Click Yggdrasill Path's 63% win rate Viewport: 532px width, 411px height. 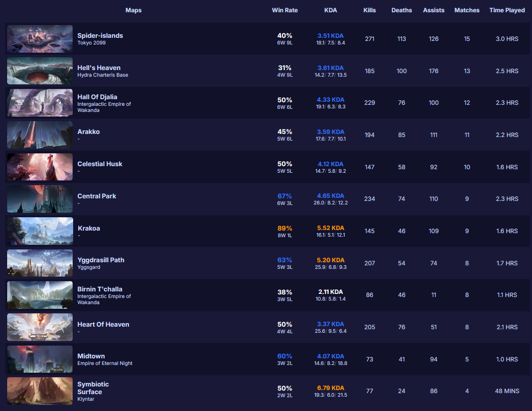point(284,260)
